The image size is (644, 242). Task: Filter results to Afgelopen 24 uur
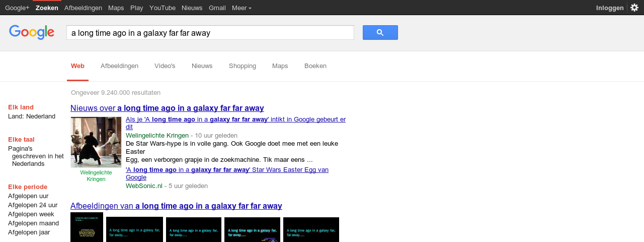(33, 205)
